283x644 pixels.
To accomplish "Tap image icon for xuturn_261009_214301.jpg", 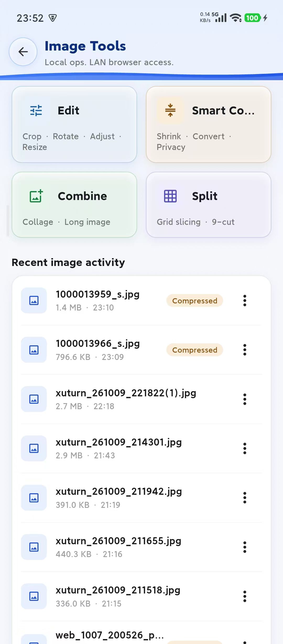I will click(x=34, y=448).
